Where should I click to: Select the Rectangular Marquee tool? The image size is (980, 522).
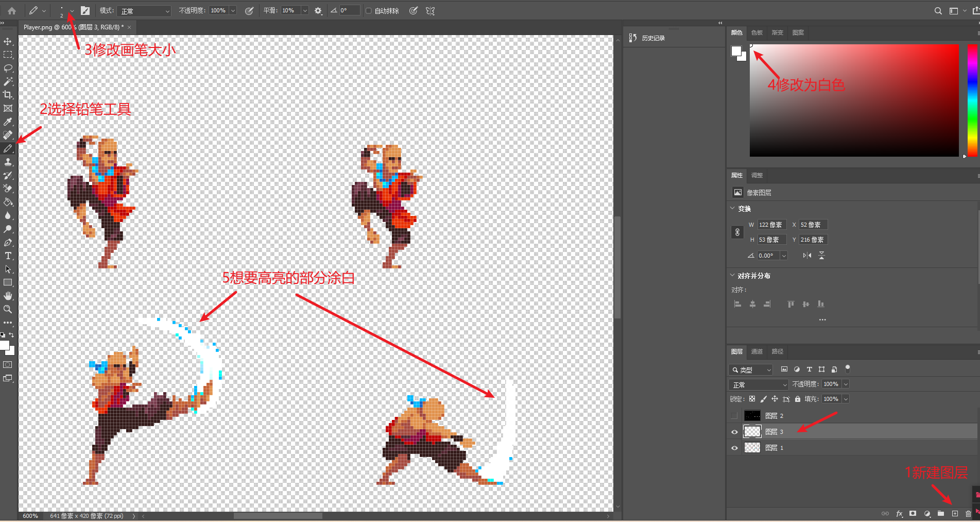(8, 55)
